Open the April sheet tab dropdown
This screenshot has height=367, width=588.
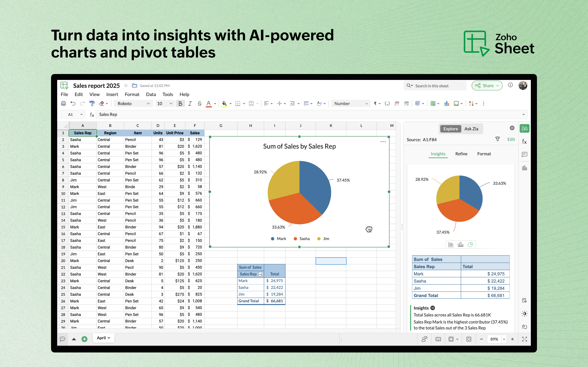[x=109, y=338]
